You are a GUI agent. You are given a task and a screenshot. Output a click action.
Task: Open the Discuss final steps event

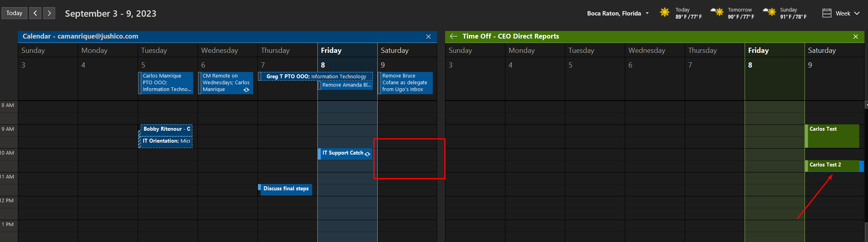pos(286,189)
